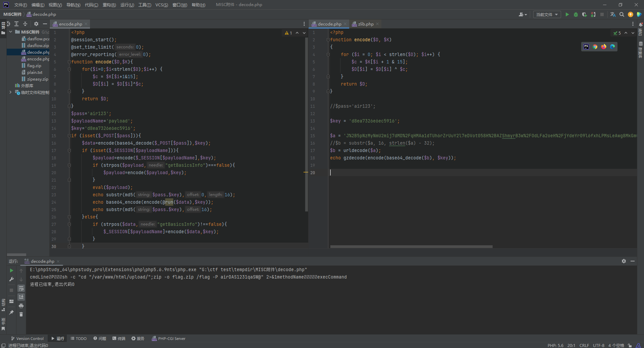Open the colorful plugin icon at far right of toolbar
Viewport: 644px width, 348px height.
click(639, 14)
